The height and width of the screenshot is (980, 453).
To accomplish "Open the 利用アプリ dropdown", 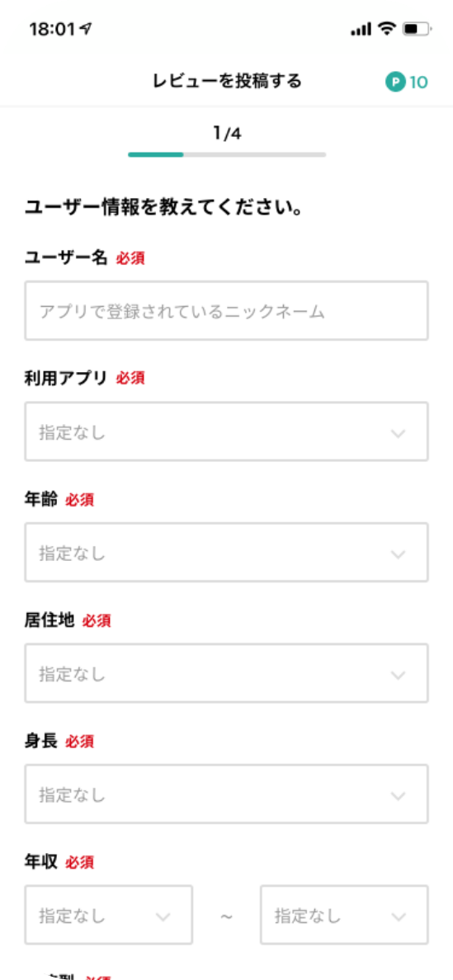I will click(x=226, y=431).
